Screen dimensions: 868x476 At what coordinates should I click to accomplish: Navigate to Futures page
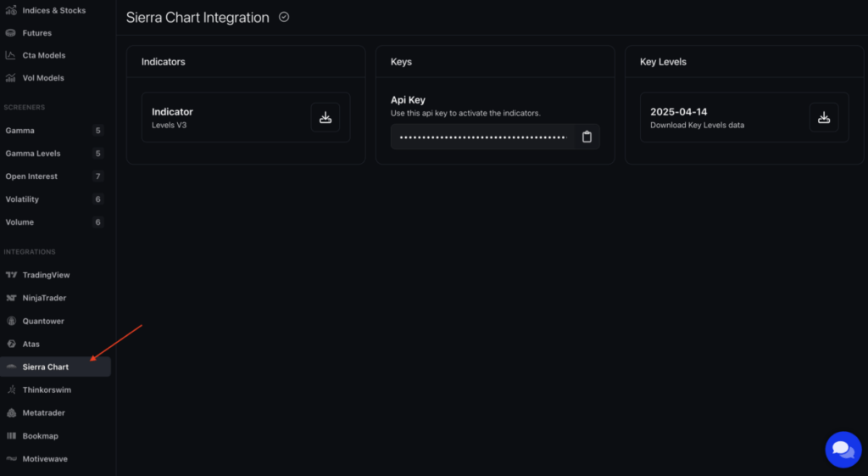[x=36, y=33]
